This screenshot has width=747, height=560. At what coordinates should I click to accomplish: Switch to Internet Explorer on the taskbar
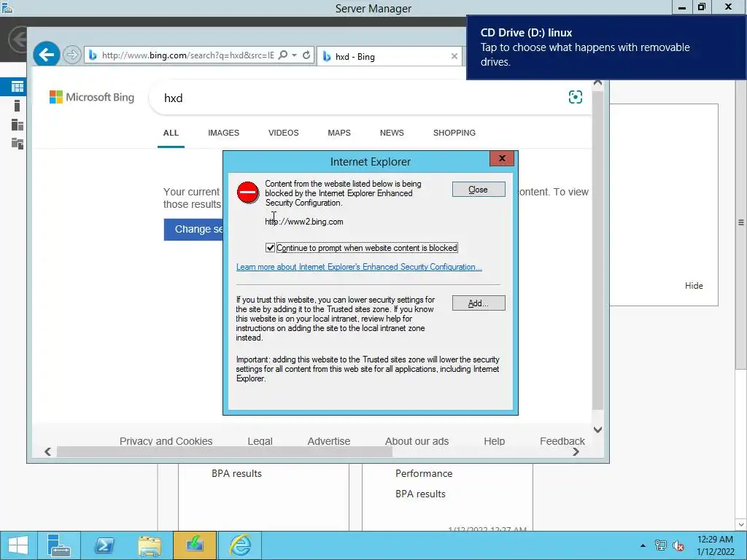pos(240,545)
